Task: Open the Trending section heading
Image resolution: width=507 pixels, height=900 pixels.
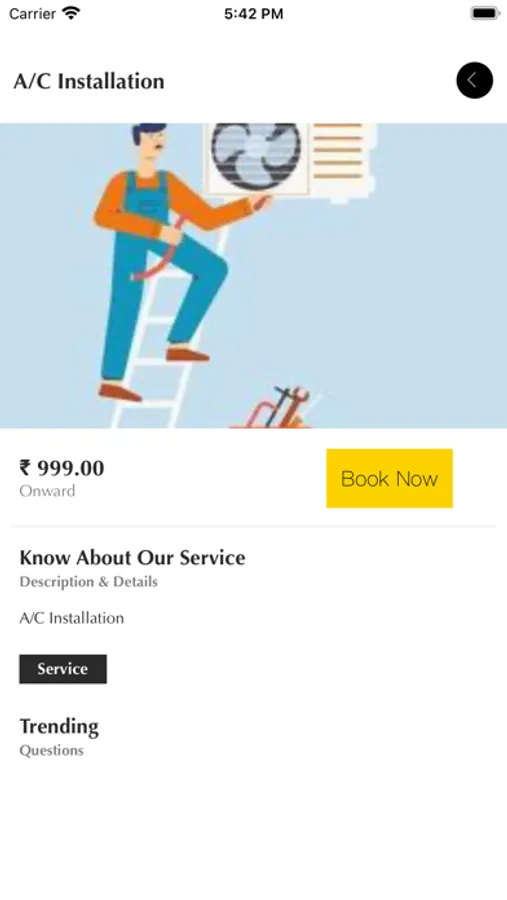Action: [x=59, y=727]
